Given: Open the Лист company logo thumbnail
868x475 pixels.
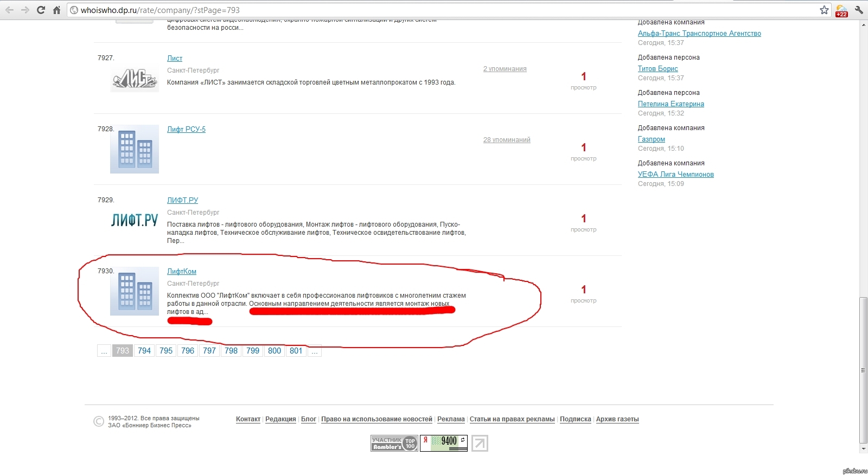Looking at the screenshot, I should (135, 80).
